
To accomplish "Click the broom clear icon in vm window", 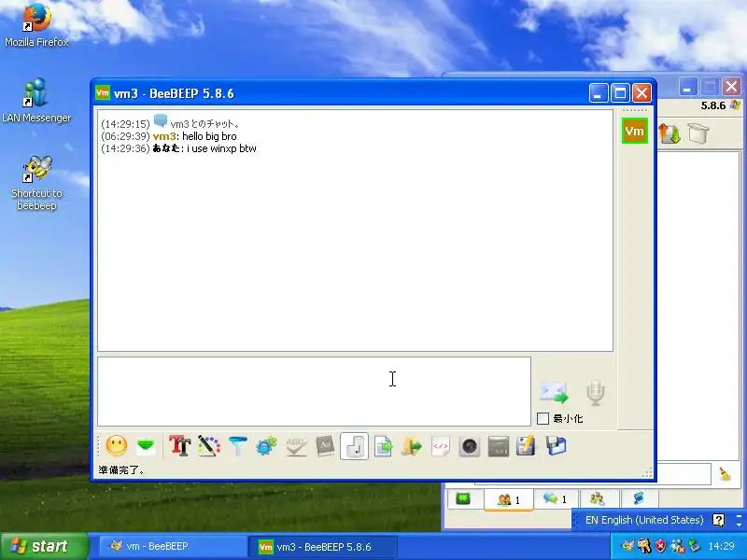I will pyautogui.click(x=726, y=474).
